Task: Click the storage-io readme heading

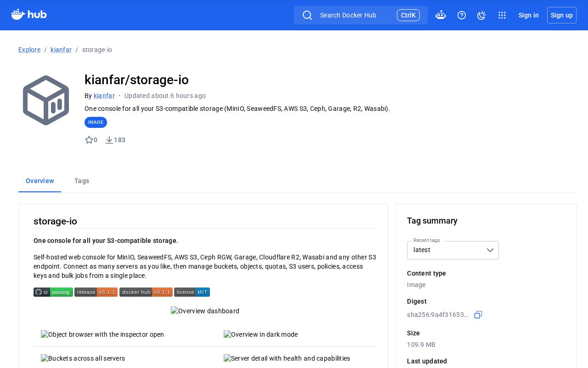Action: tap(55, 221)
